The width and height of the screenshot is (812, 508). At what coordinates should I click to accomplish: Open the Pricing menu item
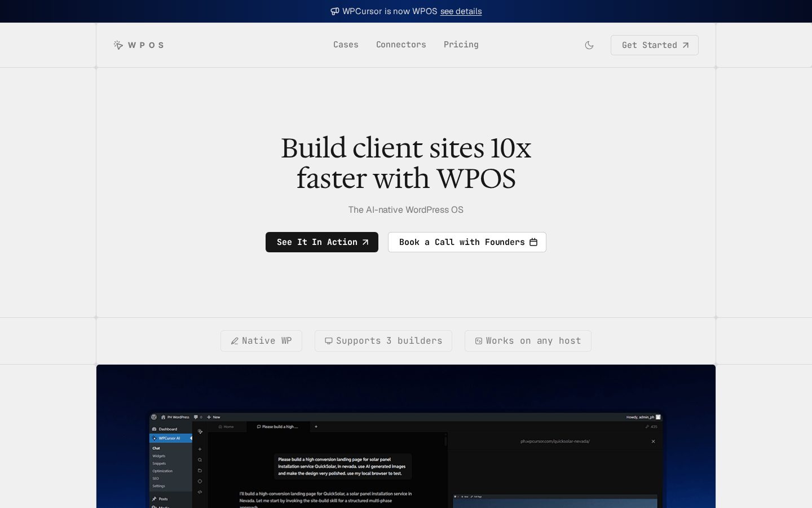(461, 45)
